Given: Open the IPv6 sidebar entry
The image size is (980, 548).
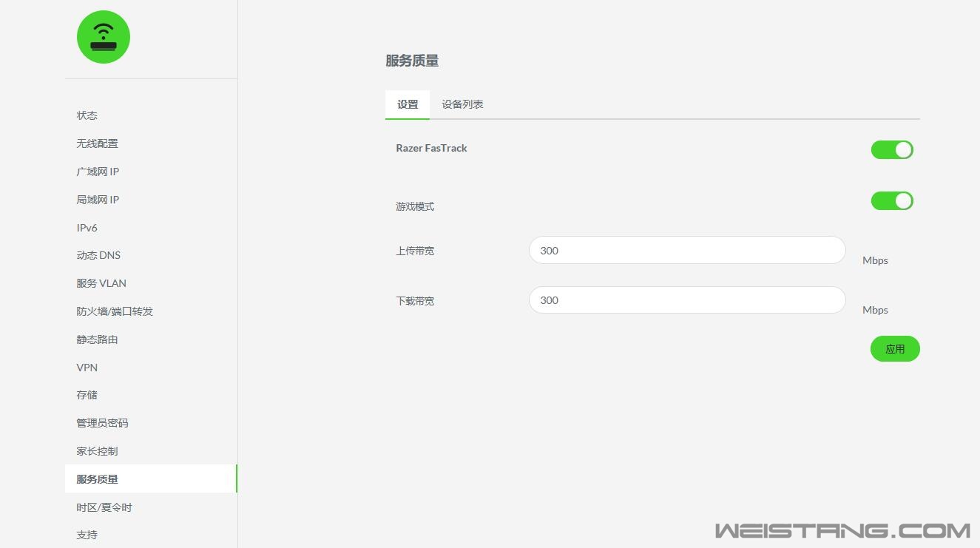Looking at the screenshot, I should (87, 228).
